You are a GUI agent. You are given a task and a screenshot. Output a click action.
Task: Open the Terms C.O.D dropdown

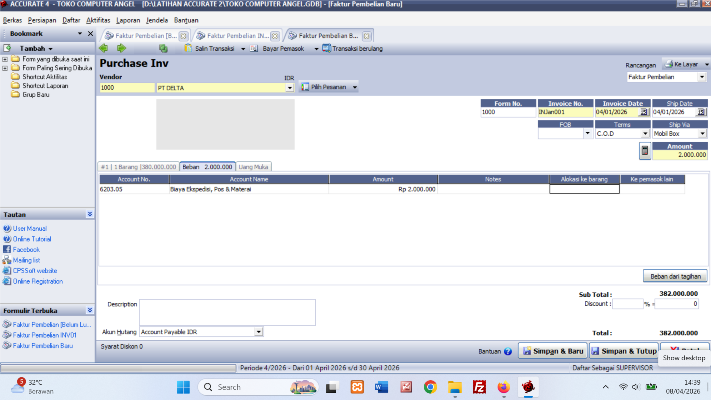645,134
